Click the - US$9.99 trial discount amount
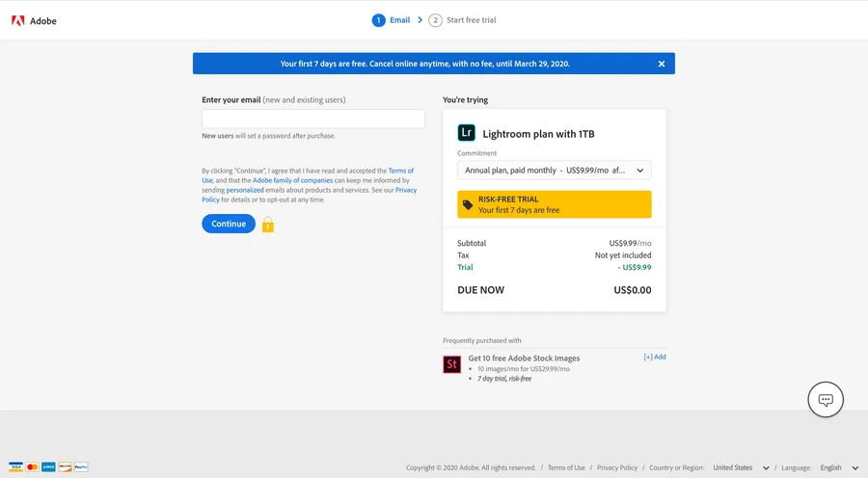The width and height of the screenshot is (868, 478). [x=635, y=267]
